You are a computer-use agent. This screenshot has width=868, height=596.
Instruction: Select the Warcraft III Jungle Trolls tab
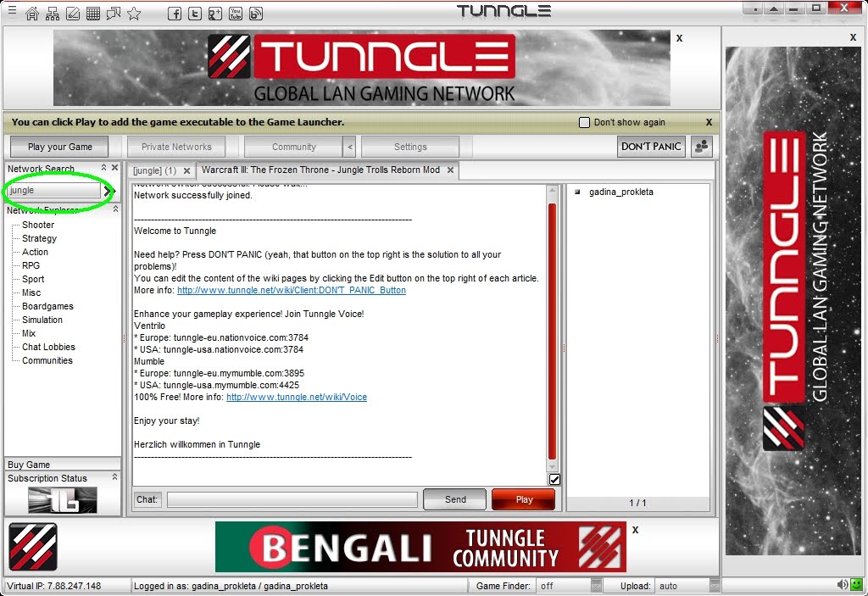click(321, 170)
